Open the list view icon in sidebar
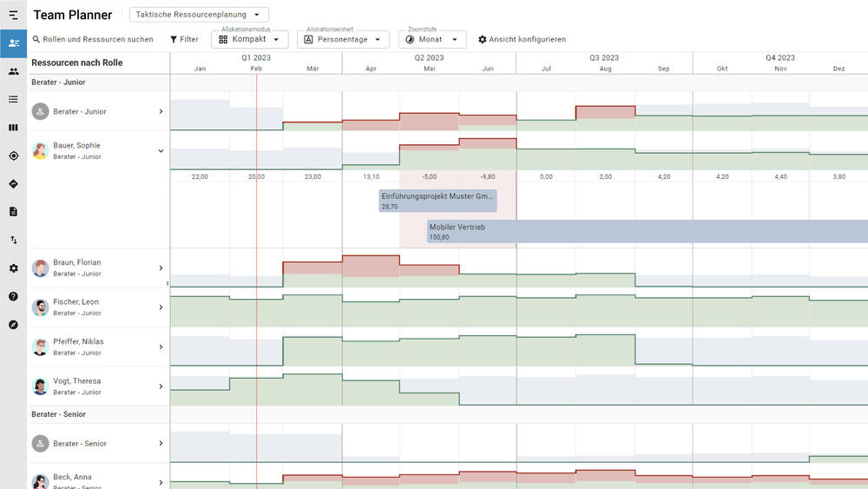This screenshot has width=868, height=489. 13,99
